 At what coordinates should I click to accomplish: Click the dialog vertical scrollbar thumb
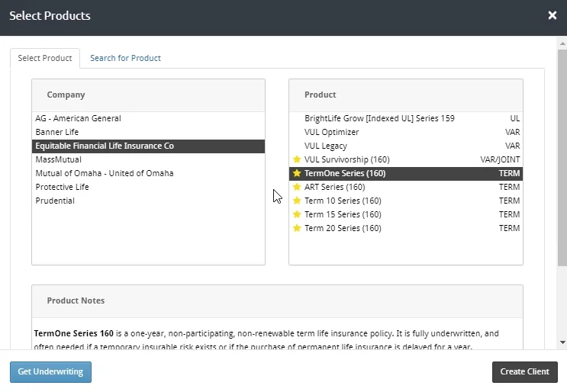(562, 158)
